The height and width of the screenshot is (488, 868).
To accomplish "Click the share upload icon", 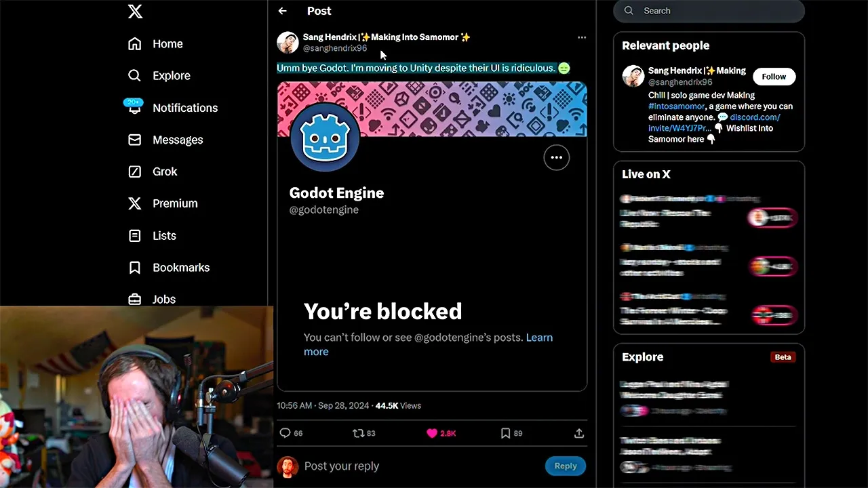I will [579, 433].
